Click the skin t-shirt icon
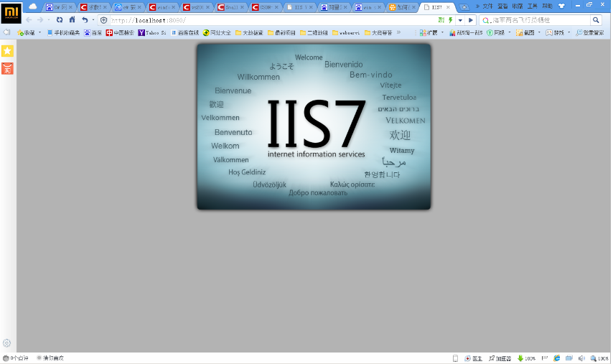This screenshot has height=364, width=613. (x=561, y=6)
